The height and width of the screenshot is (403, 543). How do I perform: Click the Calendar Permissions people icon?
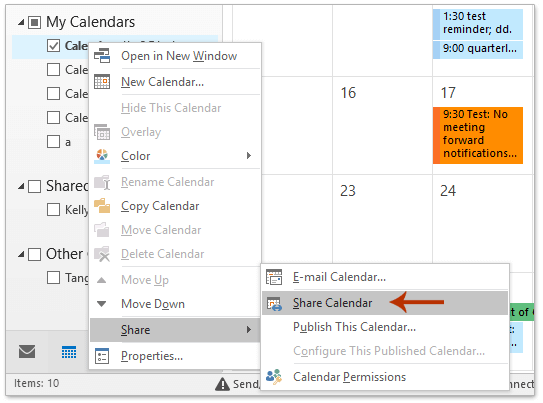(x=274, y=377)
